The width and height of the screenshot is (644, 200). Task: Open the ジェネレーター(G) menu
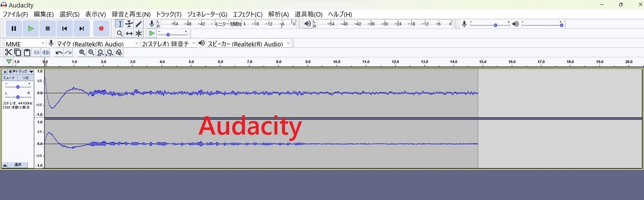(x=207, y=14)
